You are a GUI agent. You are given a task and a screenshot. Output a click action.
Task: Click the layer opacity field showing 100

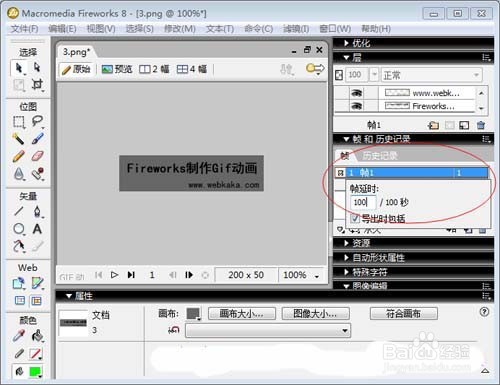pos(357,75)
